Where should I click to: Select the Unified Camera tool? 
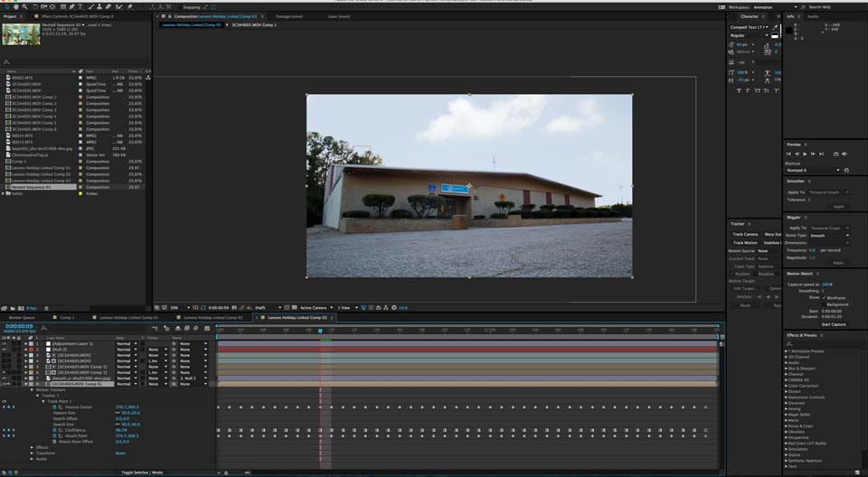point(43,6)
